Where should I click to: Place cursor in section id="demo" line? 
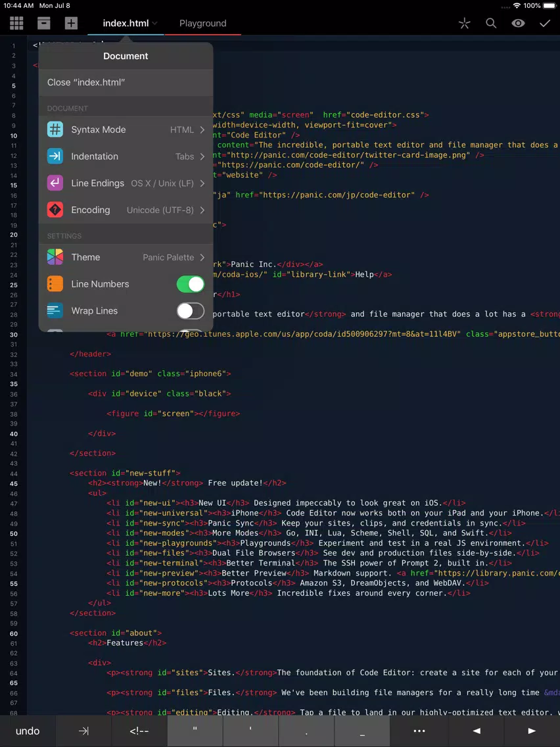coord(151,373)
